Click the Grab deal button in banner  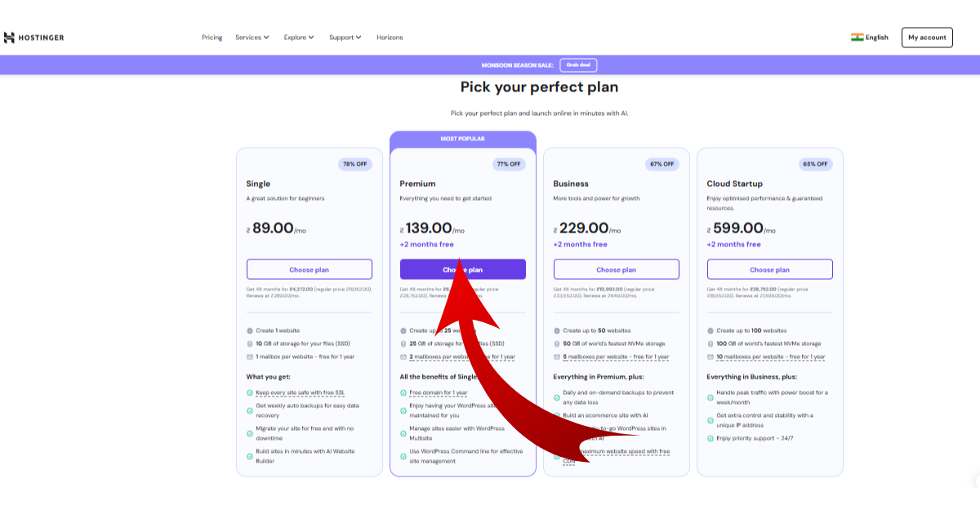(x=578, y=65)
